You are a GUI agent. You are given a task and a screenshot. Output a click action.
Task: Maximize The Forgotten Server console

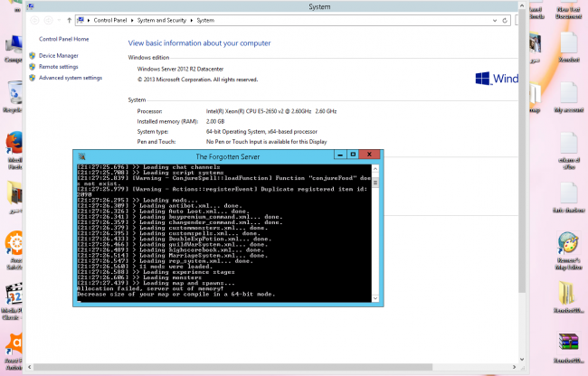353,155
